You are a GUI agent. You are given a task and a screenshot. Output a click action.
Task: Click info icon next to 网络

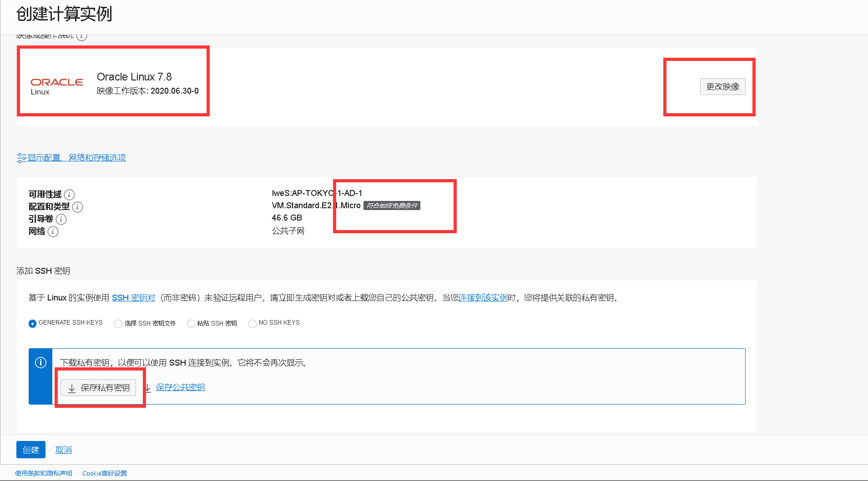(53, 231)
